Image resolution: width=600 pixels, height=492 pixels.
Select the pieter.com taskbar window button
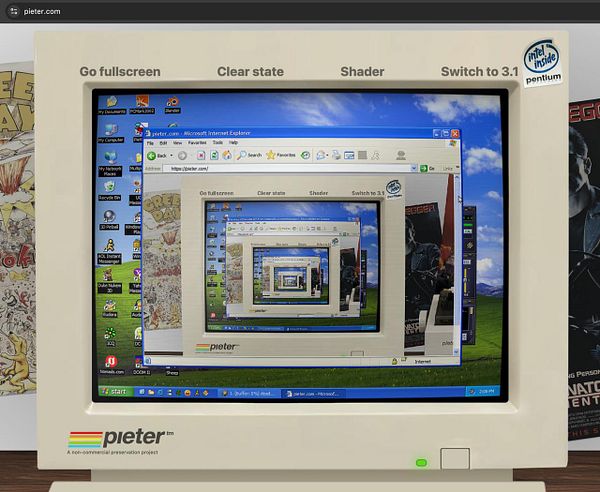click(x=313, y=393)
